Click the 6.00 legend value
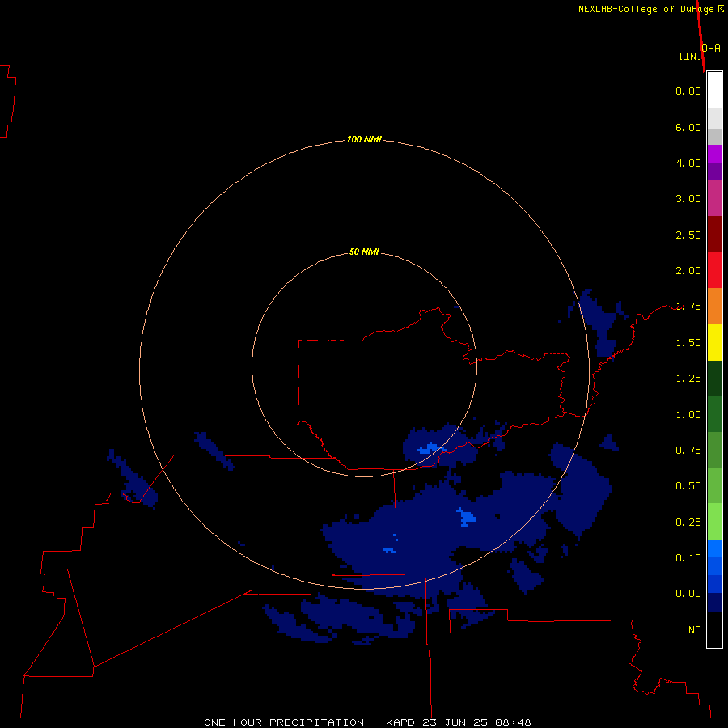The image size is (728, 728). pos(688,127)
